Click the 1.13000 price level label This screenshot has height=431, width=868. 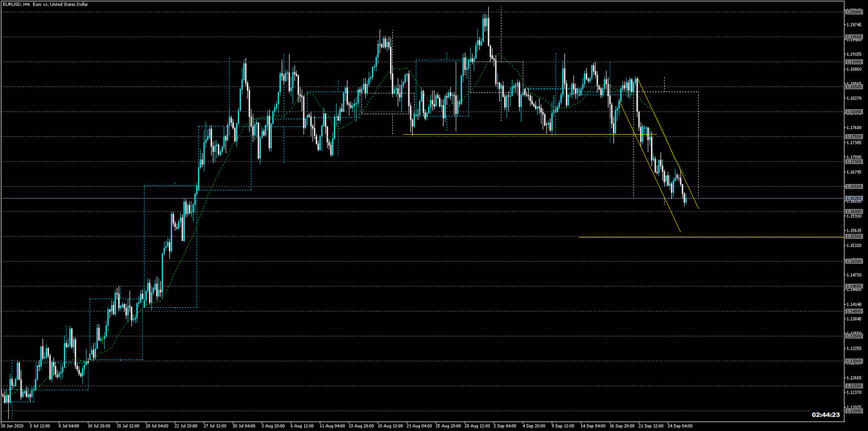[x=854, y=362]
